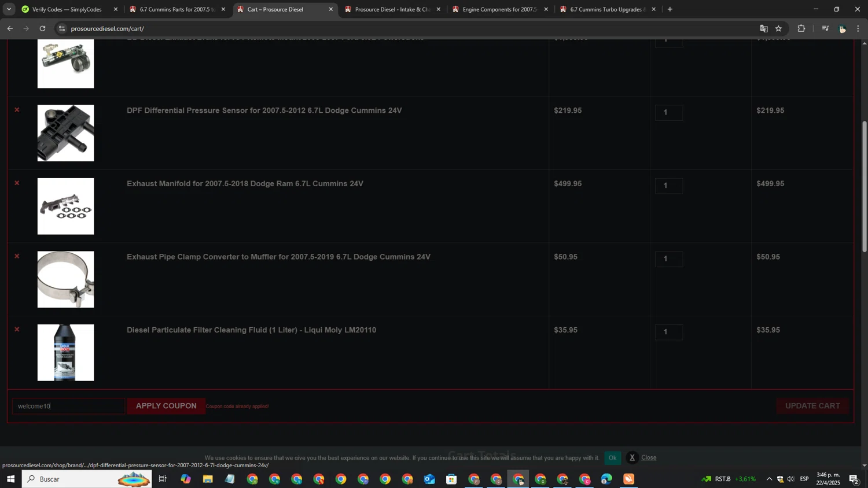
Task: Focus quantity field for Exhaust Manifold
Action: pyautogui.click(x=669, y=186)
